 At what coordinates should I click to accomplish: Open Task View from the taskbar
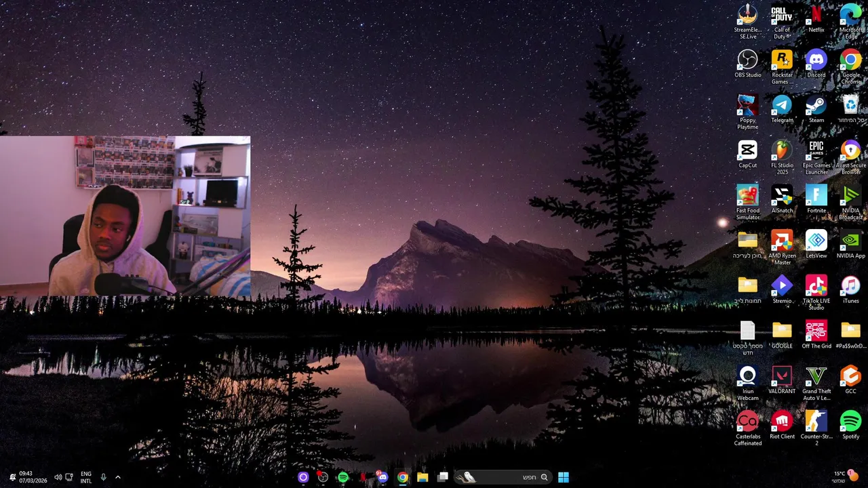(x=443, y=477)
